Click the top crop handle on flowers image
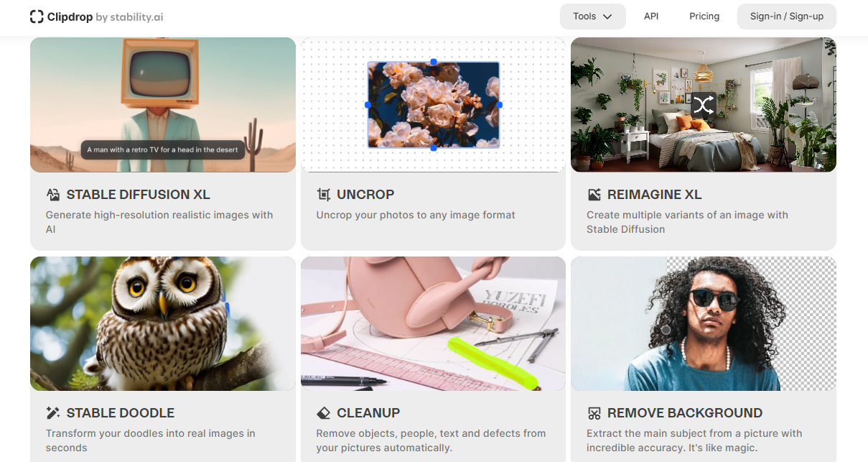The image size is (868, 462). coord(434,62)
